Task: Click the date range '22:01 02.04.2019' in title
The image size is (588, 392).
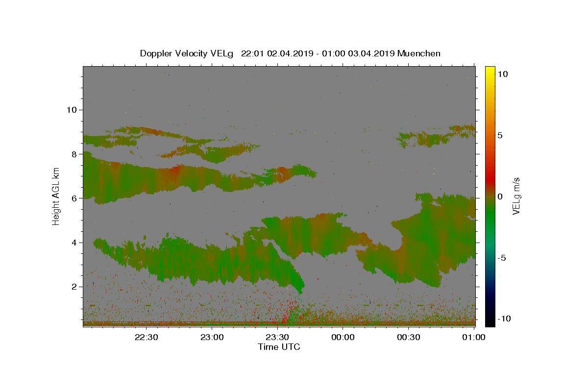Action: tap(277, 53)
